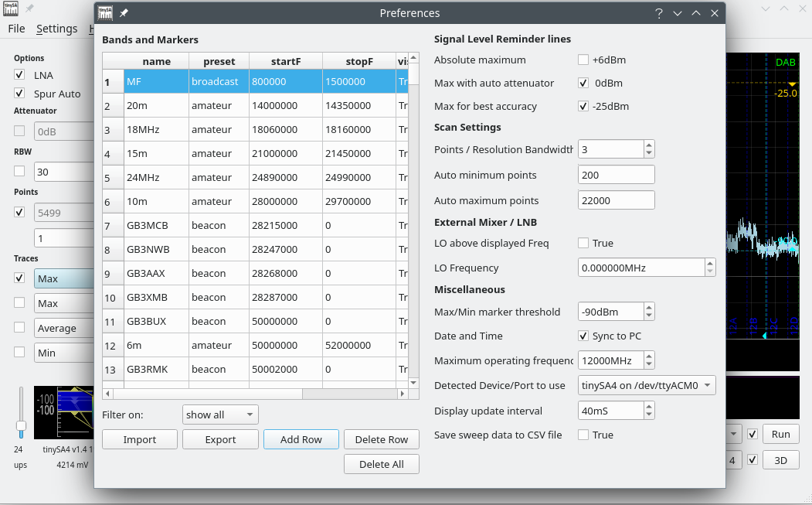
Task: Click the '52000000' stopF cell
Action: click(x=359, y=346)
